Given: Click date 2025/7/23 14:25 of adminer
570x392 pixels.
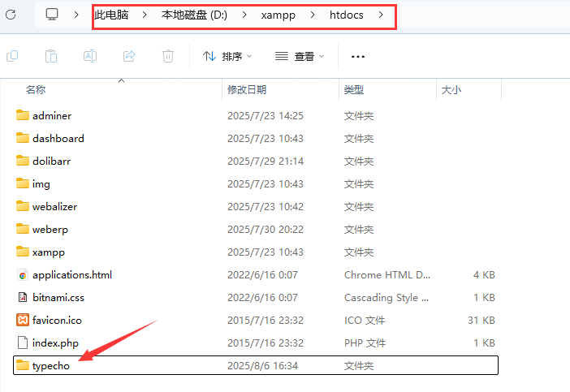Looking at the screenshot, I should click(266, 115).
